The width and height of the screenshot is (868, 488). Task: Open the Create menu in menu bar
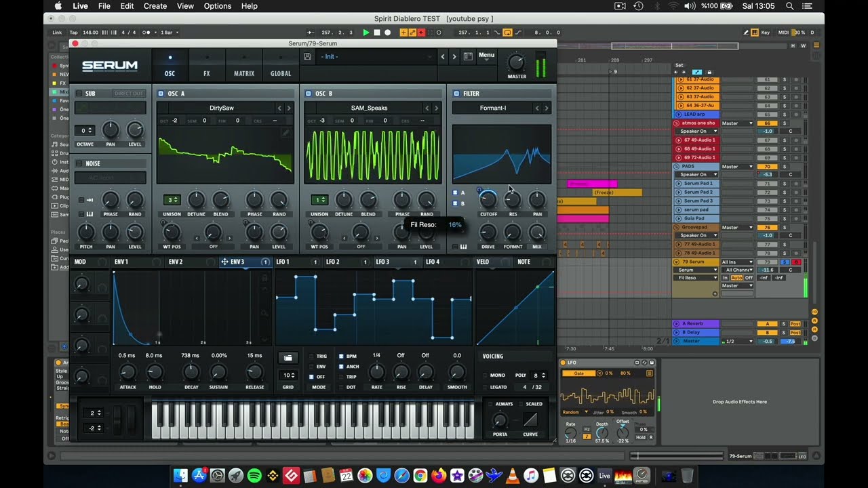pos(155,6)
